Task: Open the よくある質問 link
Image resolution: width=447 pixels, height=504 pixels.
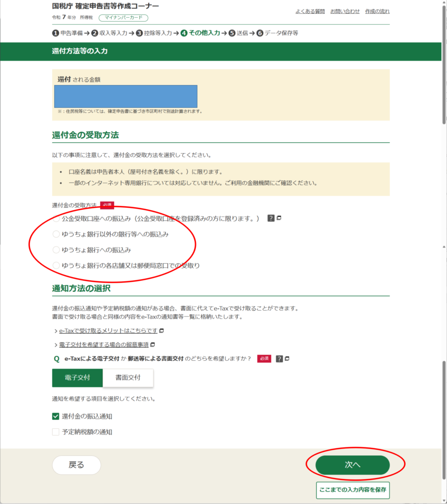Action: [x=310, y=11]
